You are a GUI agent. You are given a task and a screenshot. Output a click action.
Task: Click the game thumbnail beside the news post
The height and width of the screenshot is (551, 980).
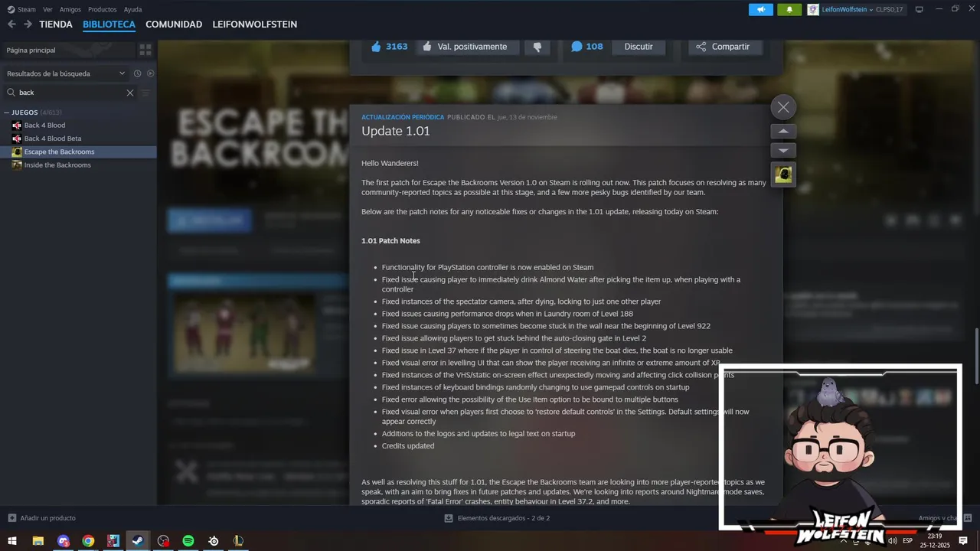pos(783,174)
